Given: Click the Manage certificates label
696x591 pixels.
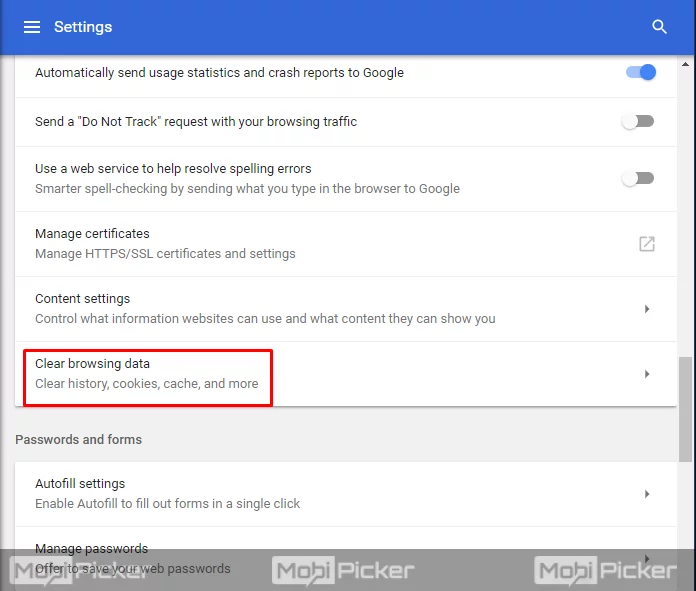Looking at the screenshot, I should point(92,234).
